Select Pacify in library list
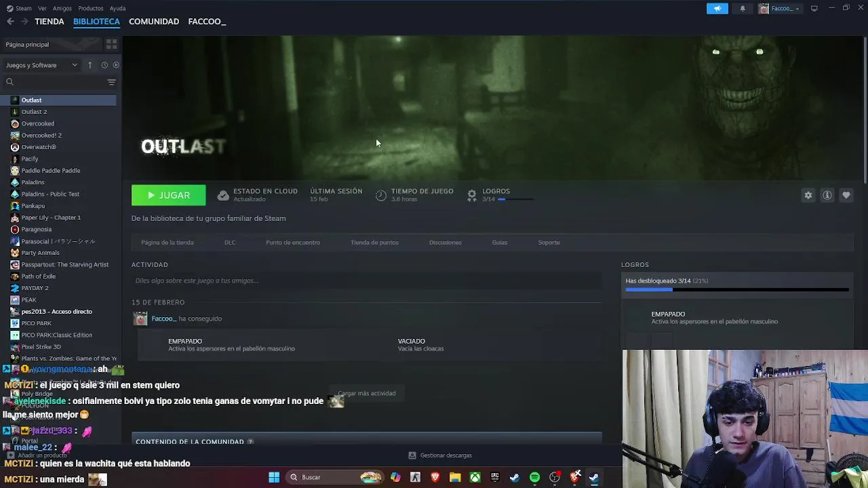Viewport: 868px width, 488px height. [x=30, y=159]
